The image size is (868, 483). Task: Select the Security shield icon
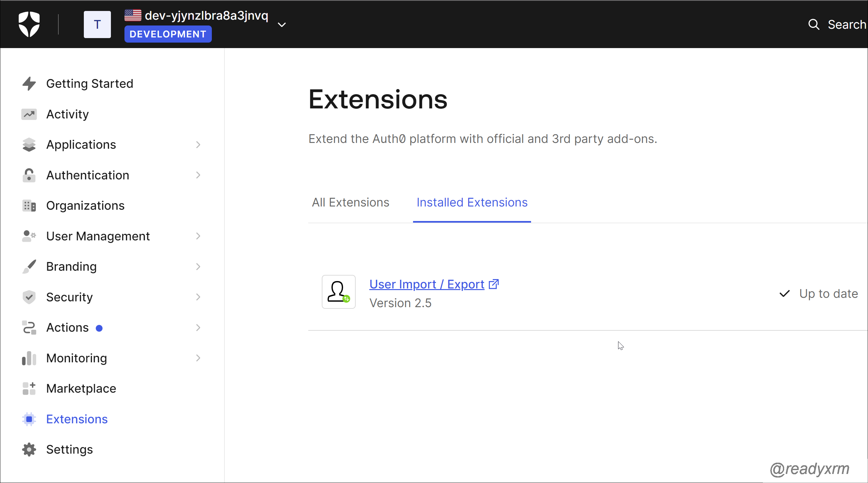point(29,297)
